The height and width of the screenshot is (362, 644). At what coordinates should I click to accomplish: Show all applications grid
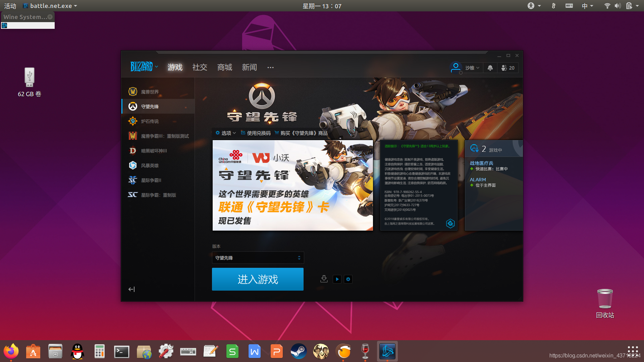[x=633, y=351]
